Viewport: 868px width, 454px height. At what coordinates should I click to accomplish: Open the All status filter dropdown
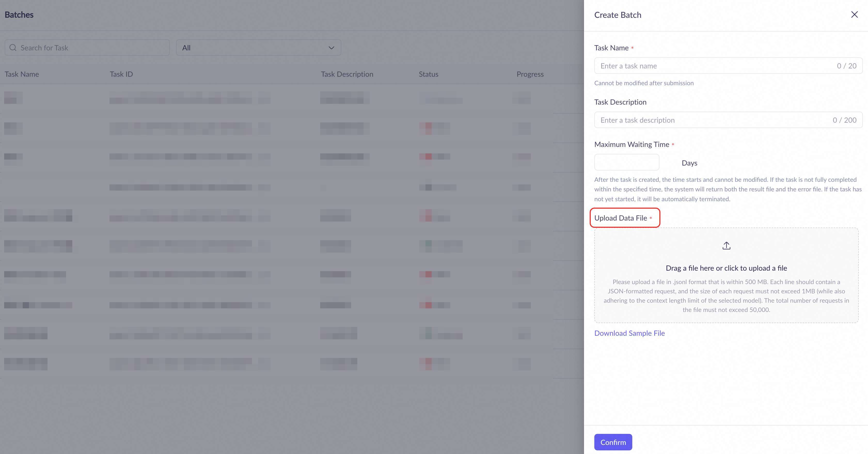point(258,48)
